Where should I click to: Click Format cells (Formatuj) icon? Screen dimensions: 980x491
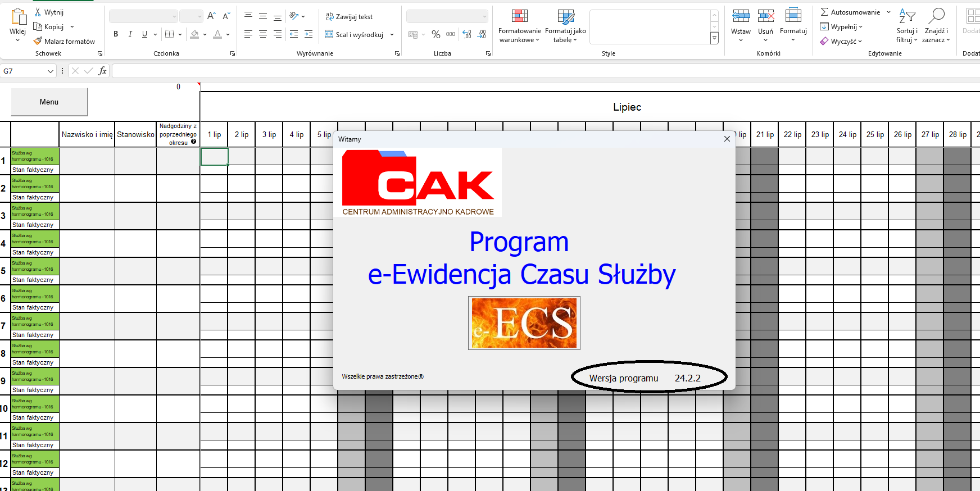tap(793, 16)
